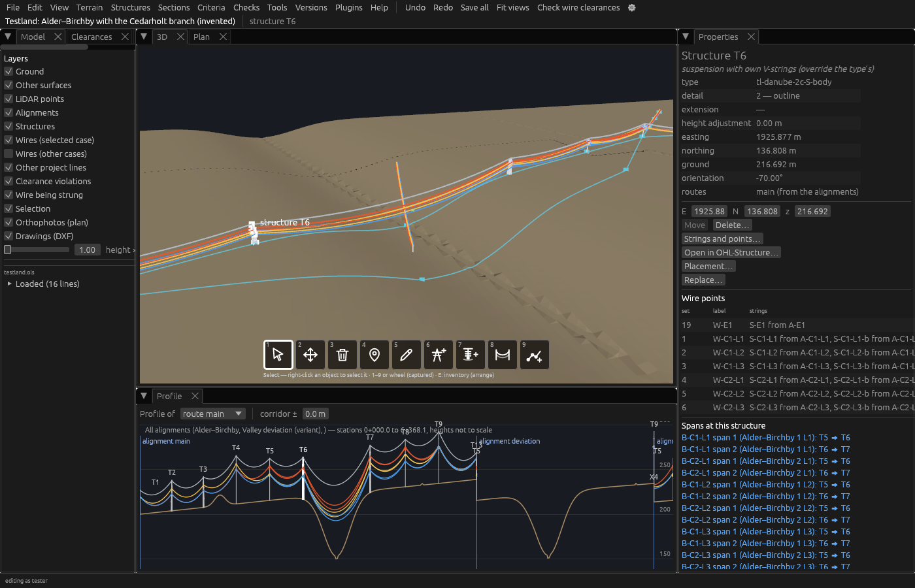Expand the Loaded (16 lines) tree item
Screen dimensions: 915x588
9,284
